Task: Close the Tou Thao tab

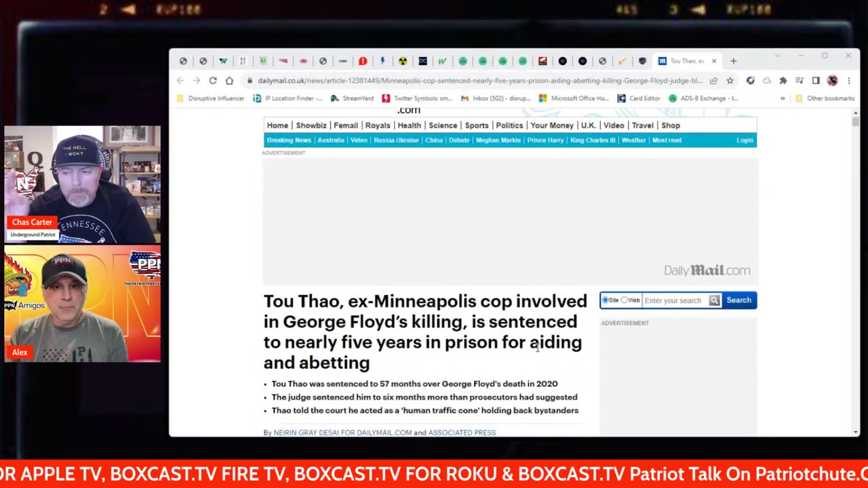Action: (x=713, y=61)
